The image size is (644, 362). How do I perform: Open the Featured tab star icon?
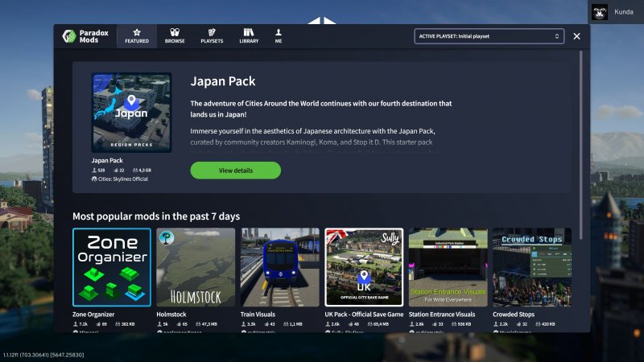(137, 32)
